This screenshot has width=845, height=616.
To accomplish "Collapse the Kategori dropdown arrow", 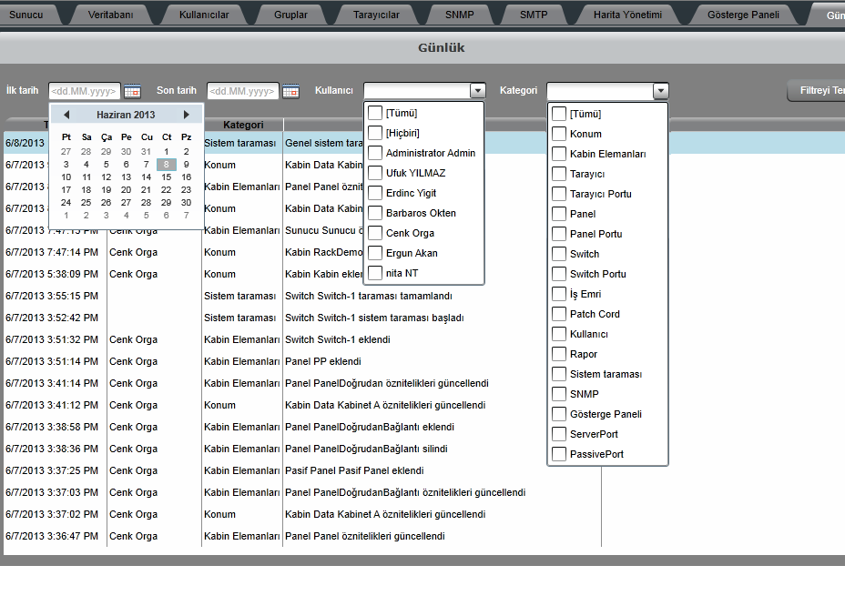I will pyautogui.click(x=660, y=91).
